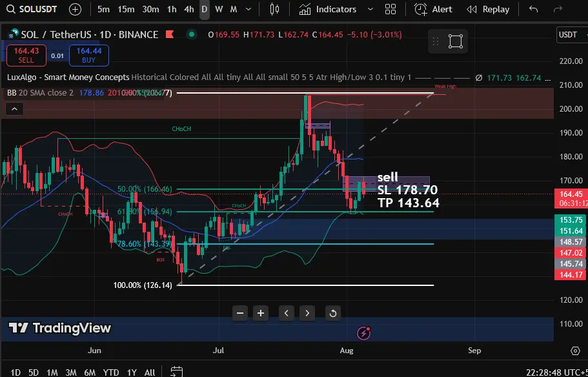This screenshot has width=588, height=377.
Task: Expand the indicator templates dropdown arrow
Action: click(370, 10)
